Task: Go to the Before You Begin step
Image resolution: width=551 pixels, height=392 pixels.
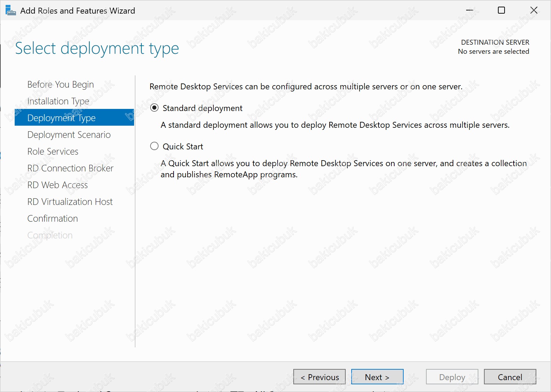Action: click(60, 84)
